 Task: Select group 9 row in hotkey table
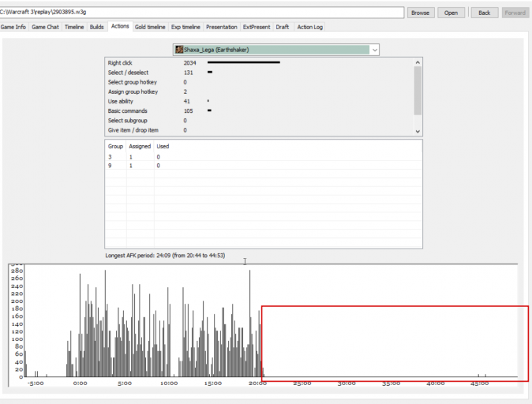[x=264, y=166]
